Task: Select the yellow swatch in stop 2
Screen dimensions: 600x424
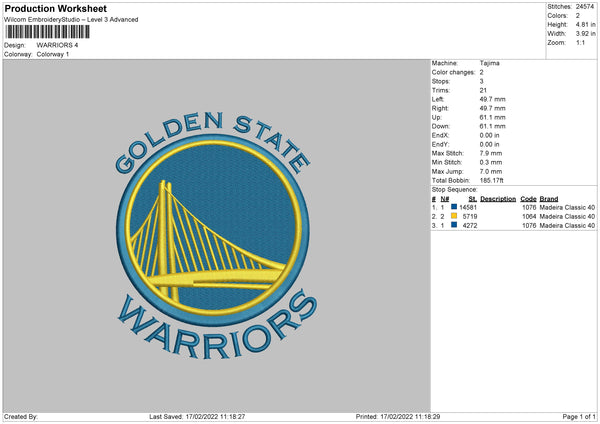Action: 454,216
